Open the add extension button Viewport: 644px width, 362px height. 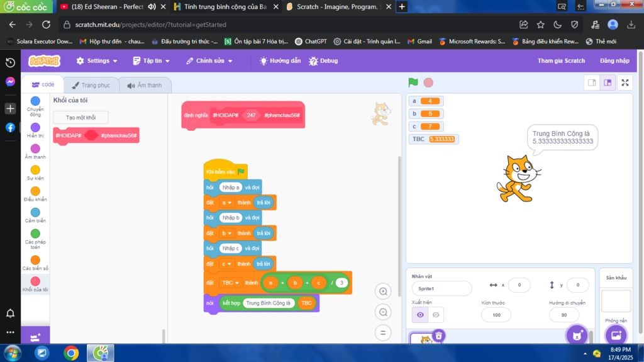pyautogui.click(x=35, y=337)
